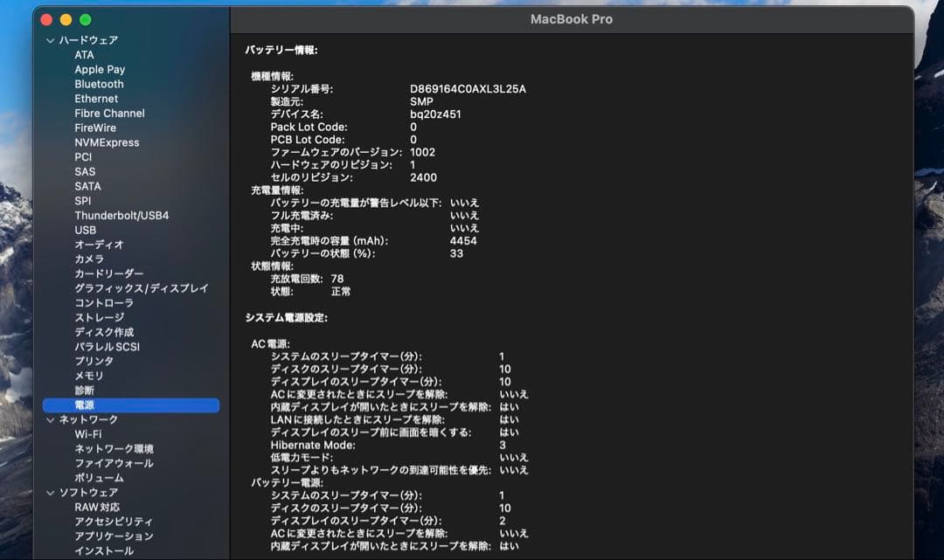Image resolution: width=944 pixels, height=560 pixels.
Task: Click battery state percentage value 33
Action: pos(456,253)
